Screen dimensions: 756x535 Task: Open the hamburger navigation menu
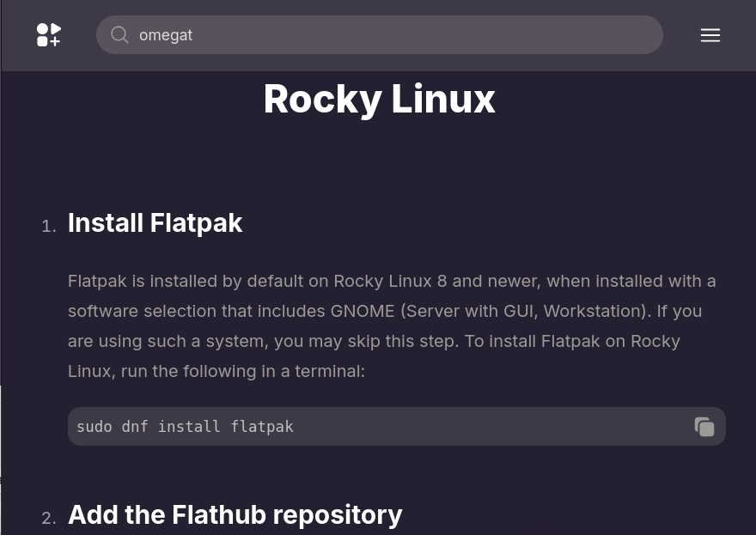pos(710,35)
